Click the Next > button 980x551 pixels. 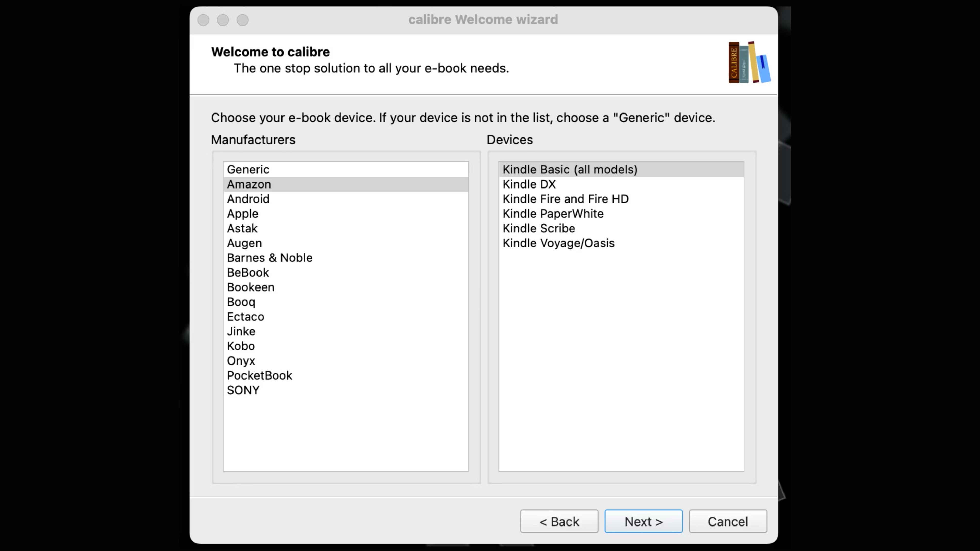(x=643, y=521)
